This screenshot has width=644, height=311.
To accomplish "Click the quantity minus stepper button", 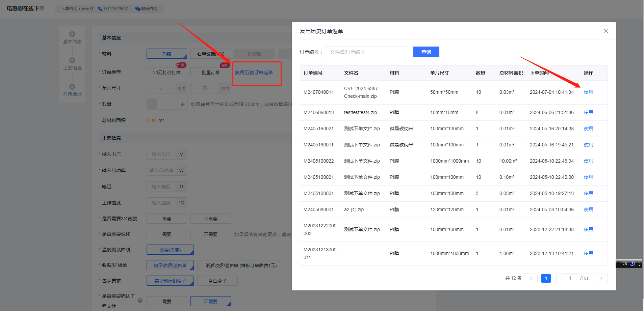I will [x=152, y=105].
